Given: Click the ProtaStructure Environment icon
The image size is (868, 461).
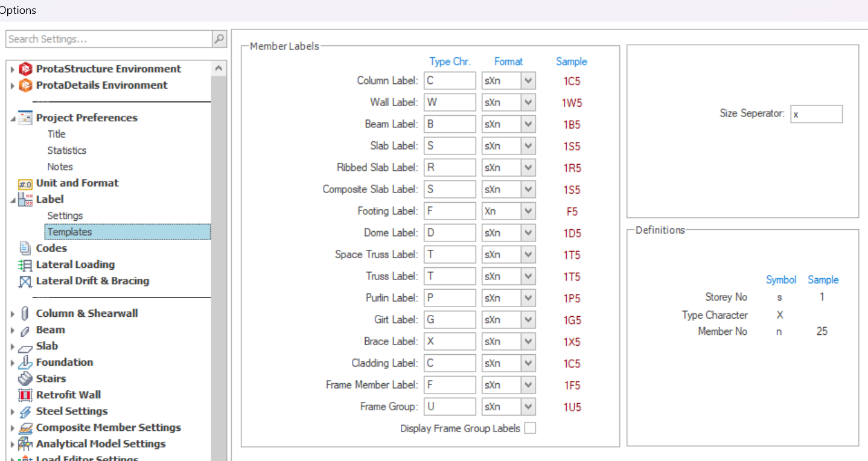Looking at the screenshot, I should pyautogui.click(x=25, y=69).
